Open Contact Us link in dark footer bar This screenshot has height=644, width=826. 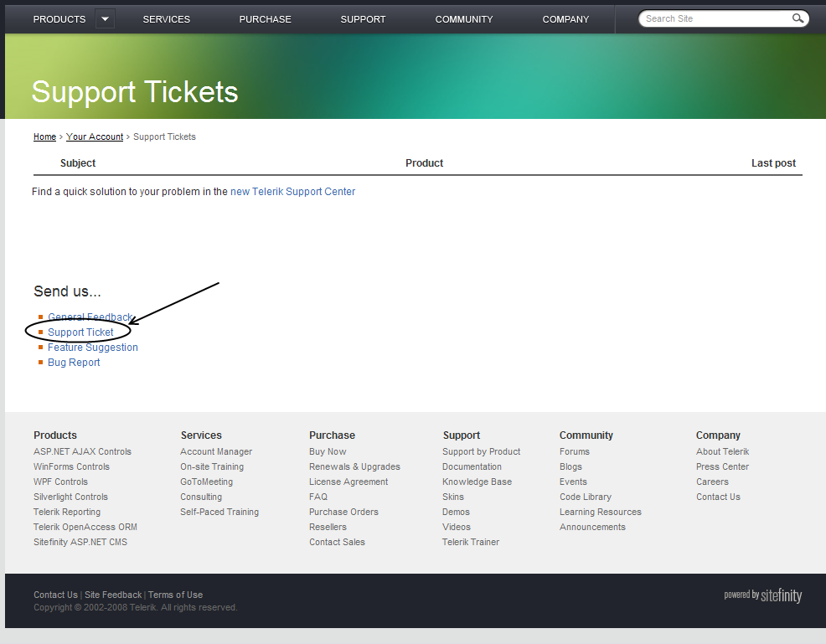point(56,595)
